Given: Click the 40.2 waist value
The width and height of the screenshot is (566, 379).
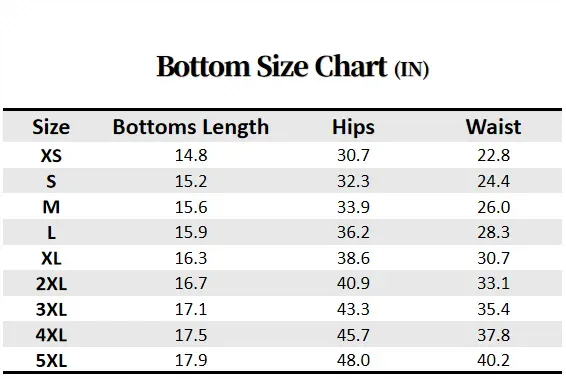Looking at the screenshot, I should (493, 360).
